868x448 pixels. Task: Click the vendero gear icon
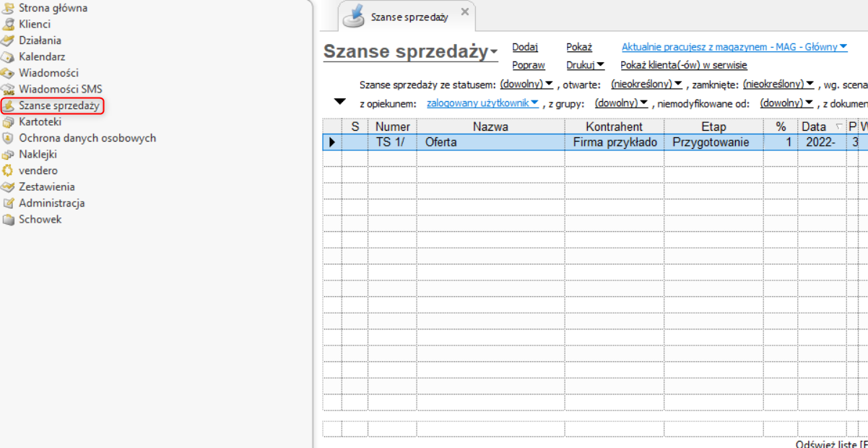[x=9, y=171]
